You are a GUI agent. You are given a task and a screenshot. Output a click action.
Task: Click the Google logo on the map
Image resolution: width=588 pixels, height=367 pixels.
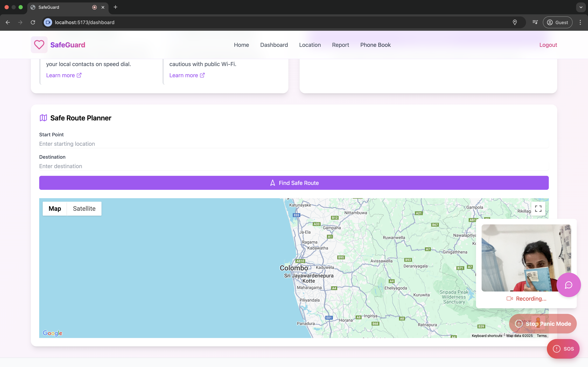52,333
